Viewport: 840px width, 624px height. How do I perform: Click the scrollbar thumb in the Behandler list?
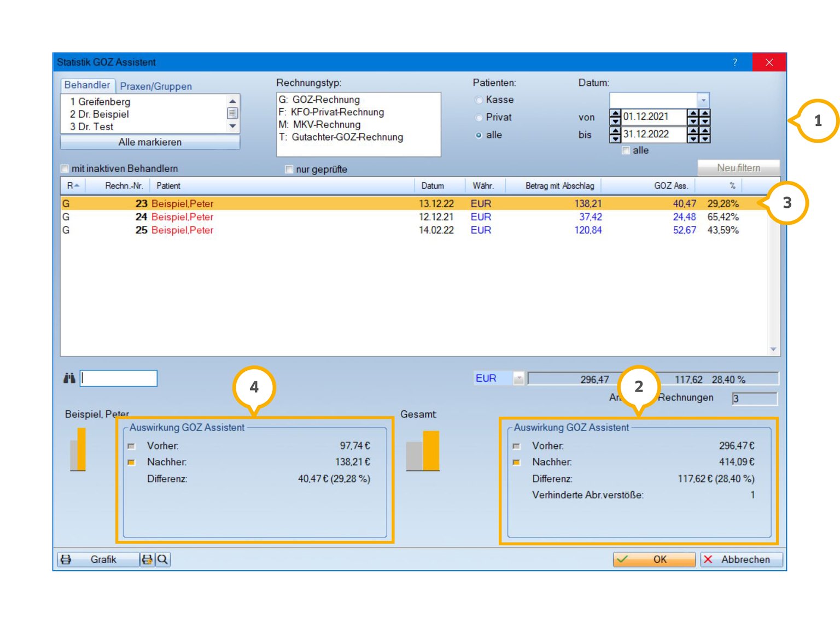point(232,113)
